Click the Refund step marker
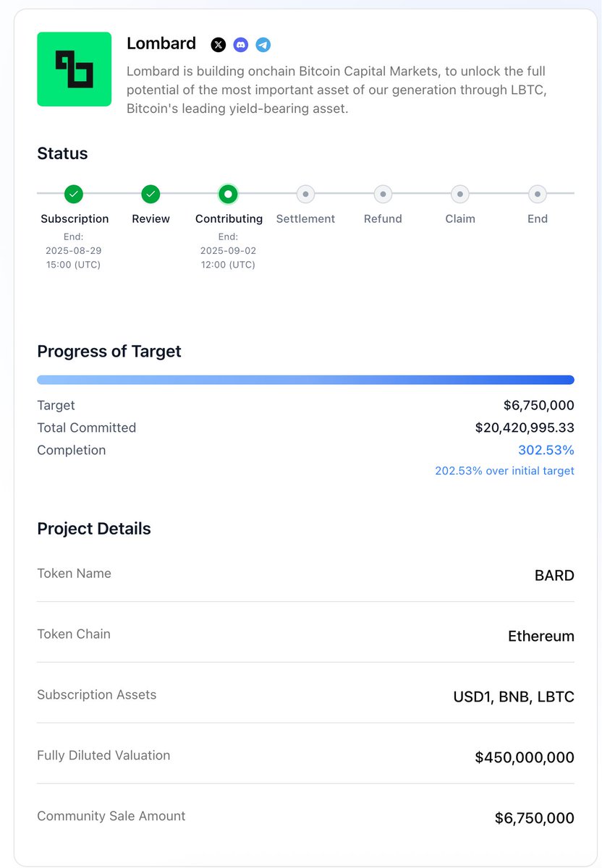This screenshot has width=602, height=868. pyautogui.click(x=383, y=194)
